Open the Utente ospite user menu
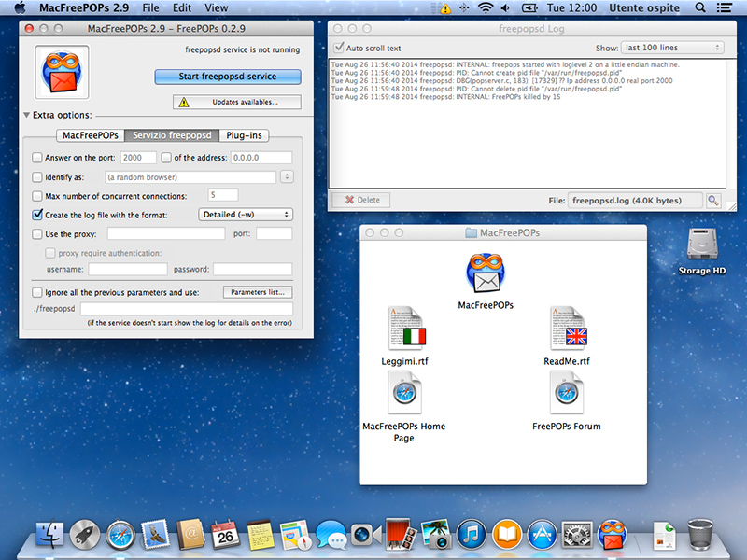This screenshot has height=560, width=747. coord(644,7)
